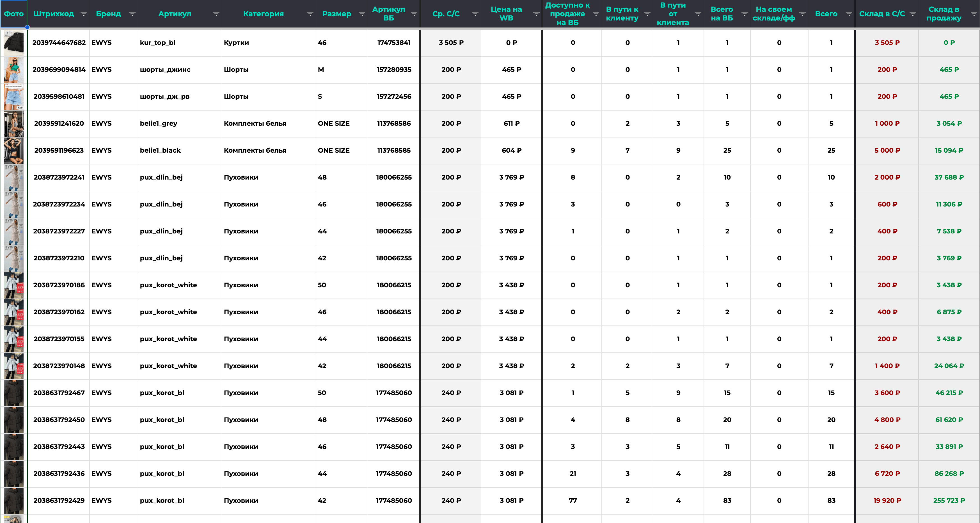The height and width of the screenshot is (523, 980).
Task: Select the Фото header cell
Action: (x=14, y=14)
